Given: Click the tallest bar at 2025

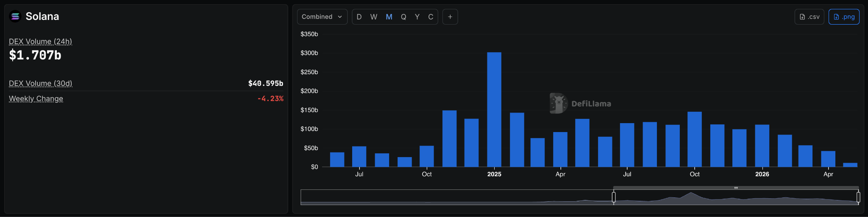Looking at the screenshot, I should [x=494, y=109].
